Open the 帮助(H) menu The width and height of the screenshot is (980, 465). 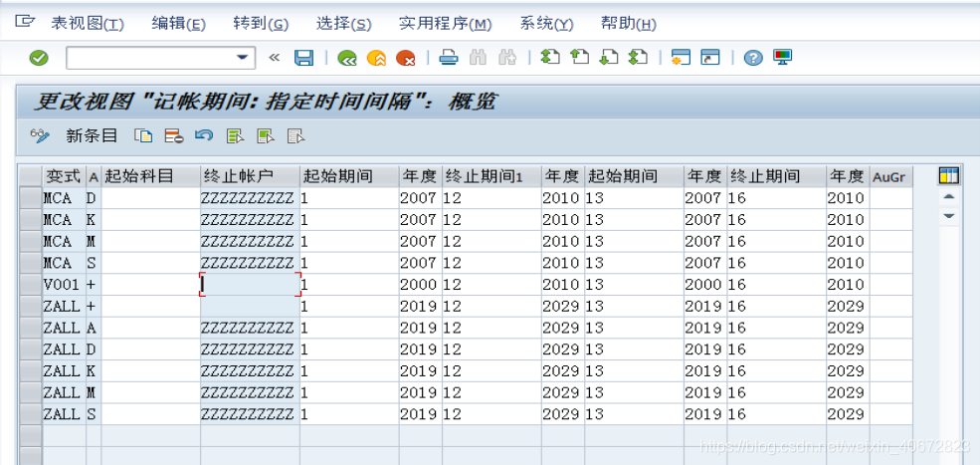point(629,25)
